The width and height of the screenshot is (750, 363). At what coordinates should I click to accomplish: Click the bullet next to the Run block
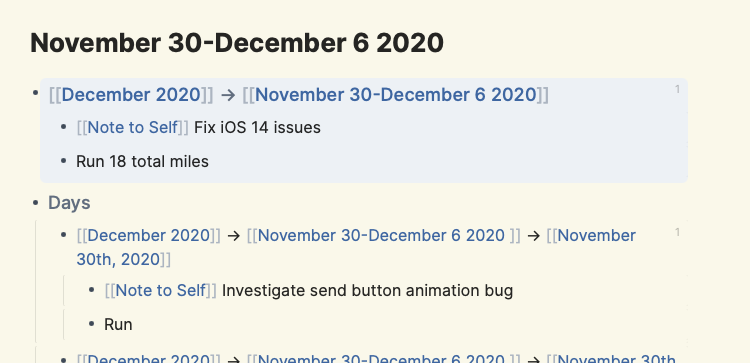click(92, 324)
